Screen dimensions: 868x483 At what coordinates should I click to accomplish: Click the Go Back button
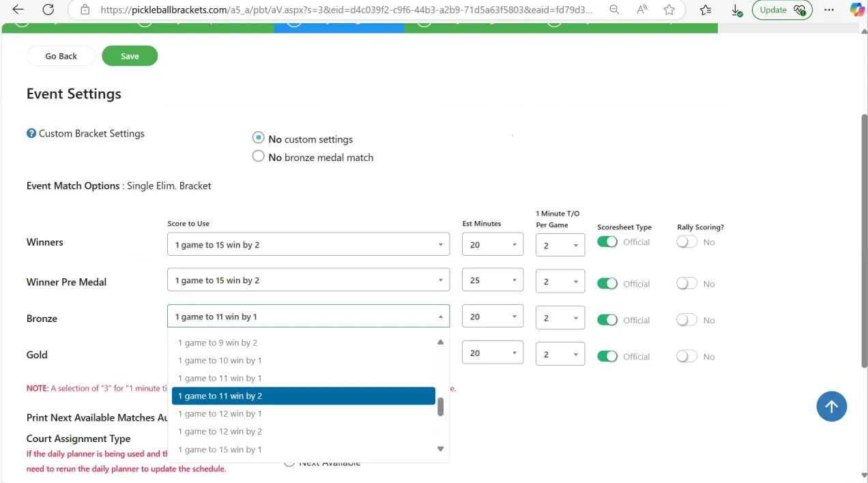pyautogui.click(x=61, y=56)
